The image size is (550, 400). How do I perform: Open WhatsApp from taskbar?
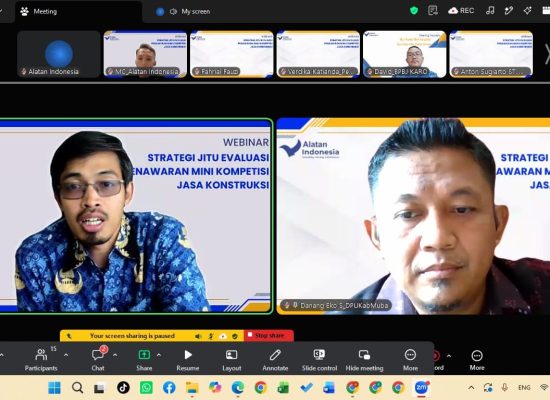[x=146, y=388]
